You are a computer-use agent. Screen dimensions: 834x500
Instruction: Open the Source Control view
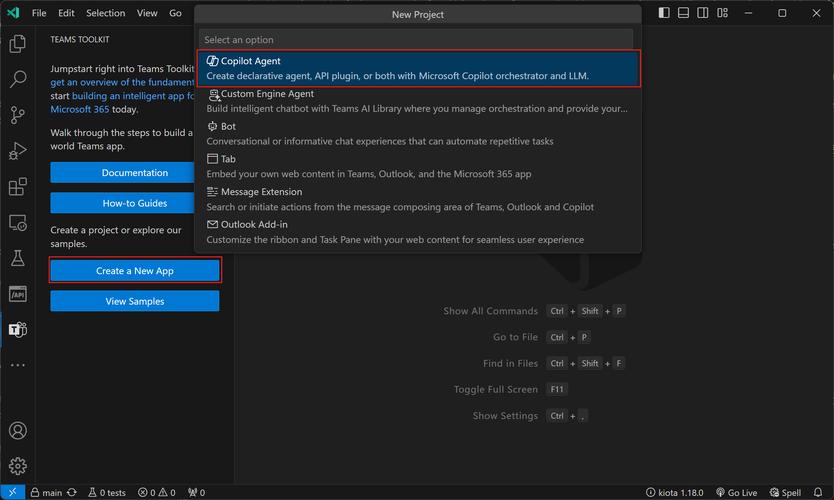pos(17,115)
